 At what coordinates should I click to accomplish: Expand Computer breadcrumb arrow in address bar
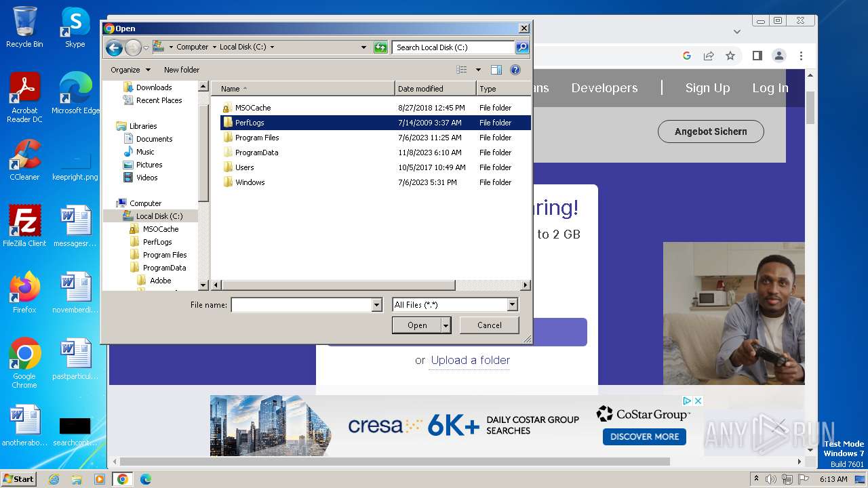click(214, 47)
